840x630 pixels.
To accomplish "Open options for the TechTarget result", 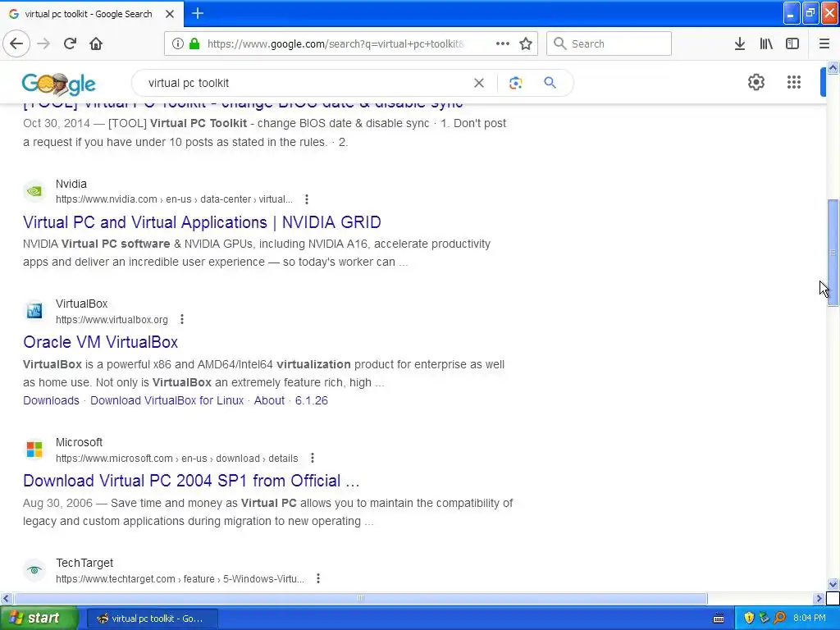I will pos(318,578).
